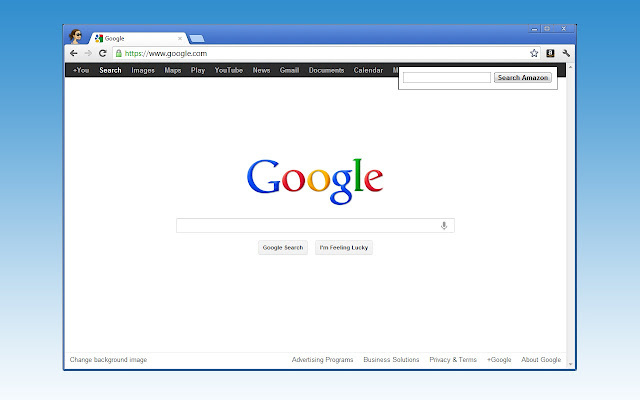Select Search in the Google bar
Image resolution: width=640 pixels, height=400 pixels.
pos(110,70)
